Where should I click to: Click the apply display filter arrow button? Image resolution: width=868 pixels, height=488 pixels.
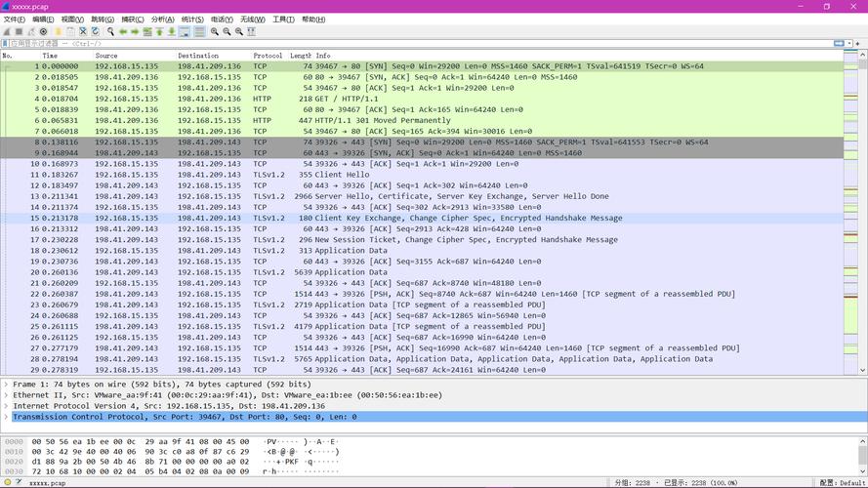[840, 43]
